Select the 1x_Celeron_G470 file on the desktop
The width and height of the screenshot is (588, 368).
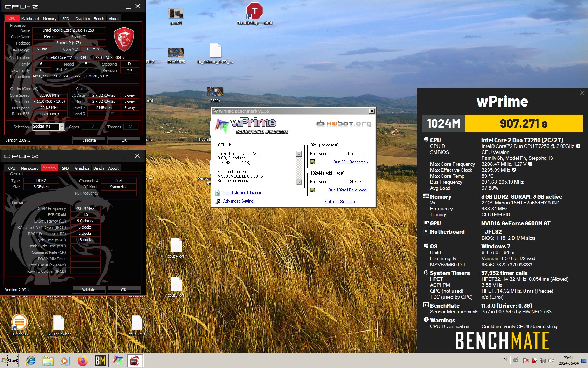[215, 53]
